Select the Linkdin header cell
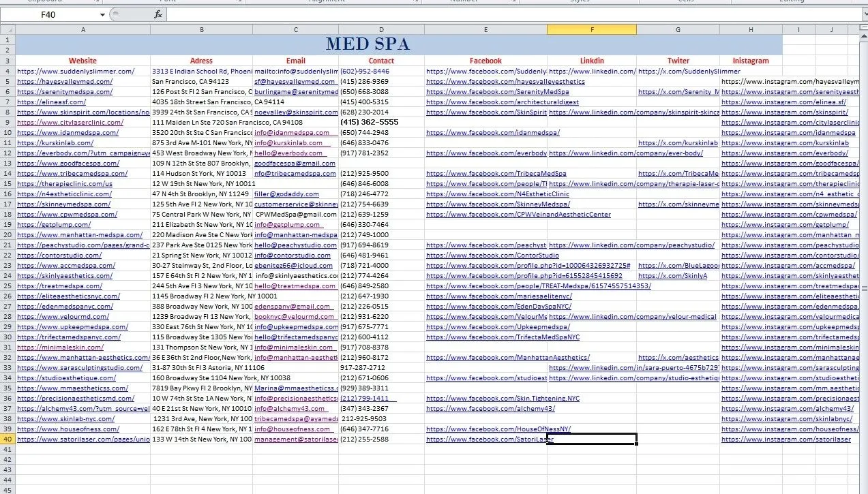Image resolution: width=868 pixels, height=494 pixels. click(x=592, y=61)
